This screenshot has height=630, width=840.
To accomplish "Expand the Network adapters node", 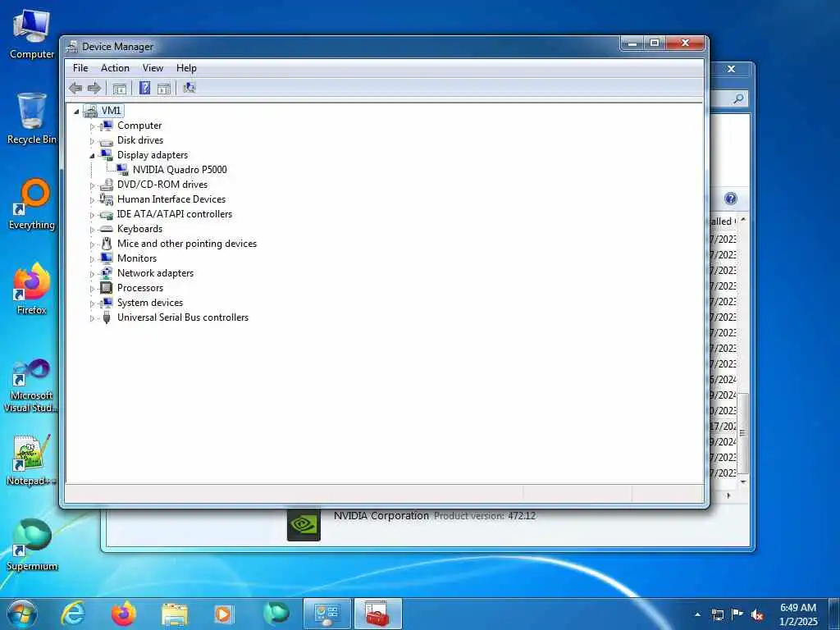I will pos(92,274).
